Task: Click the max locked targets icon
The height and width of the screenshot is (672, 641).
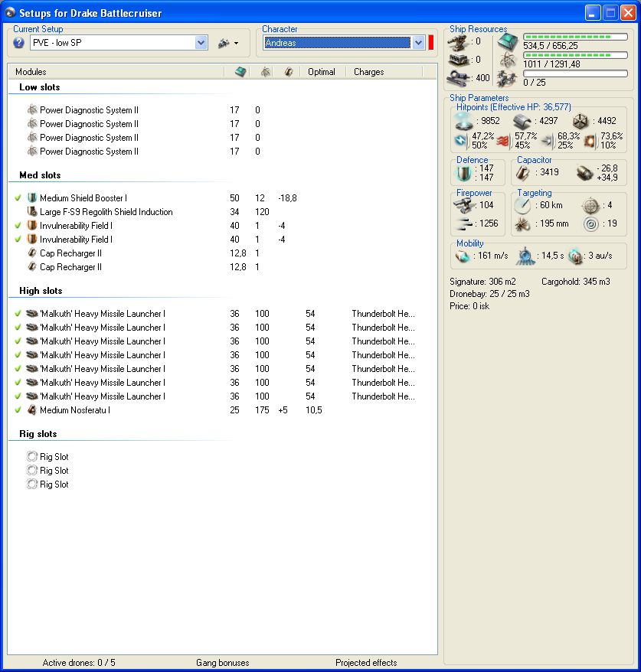Action: 590,206
